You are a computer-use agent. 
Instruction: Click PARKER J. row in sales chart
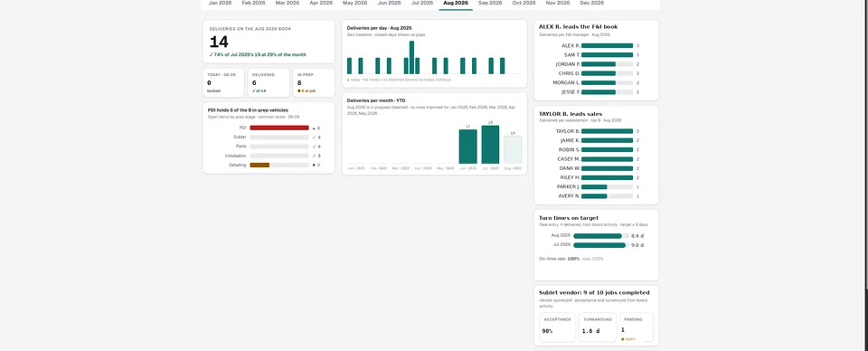pos(597,186)
